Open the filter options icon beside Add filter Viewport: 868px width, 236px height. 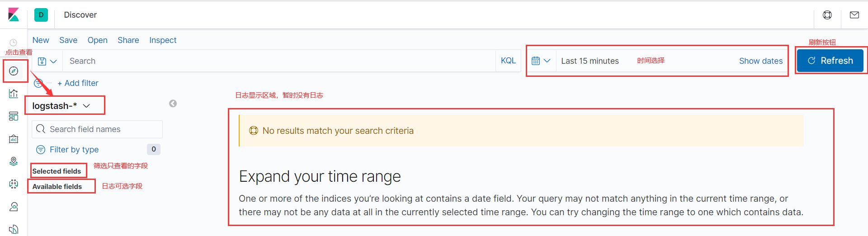(38, 83)
